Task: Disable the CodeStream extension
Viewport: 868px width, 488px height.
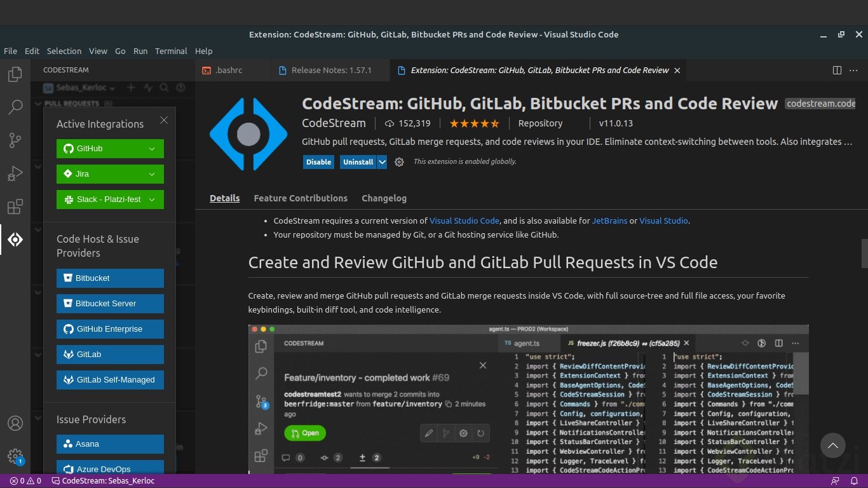Action: coord(318,162)
